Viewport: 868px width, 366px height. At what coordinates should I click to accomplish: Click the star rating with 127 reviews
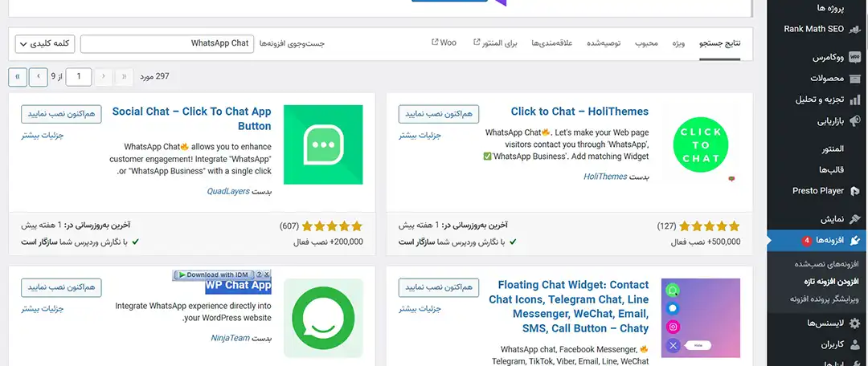pyautogui.click(x=709, y=226)
